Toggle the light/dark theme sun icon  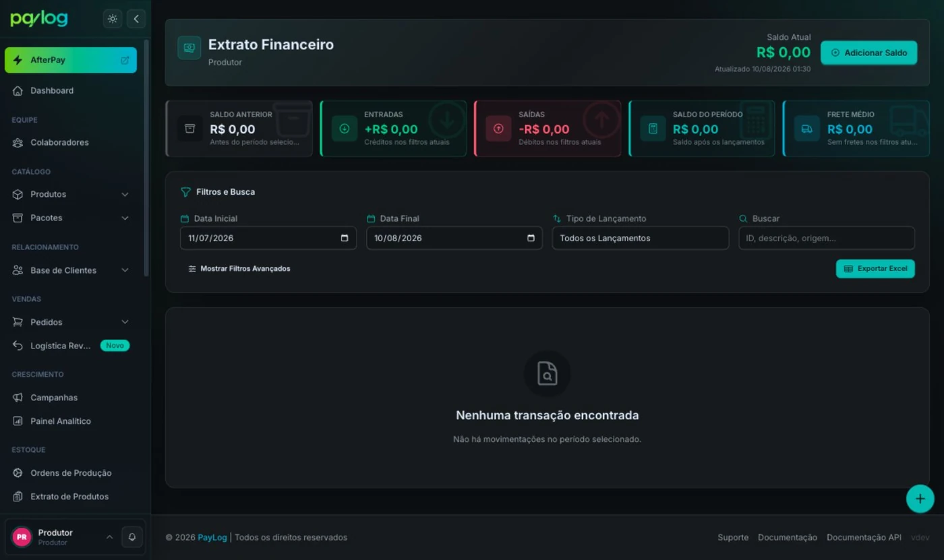[x=113, y=19]
